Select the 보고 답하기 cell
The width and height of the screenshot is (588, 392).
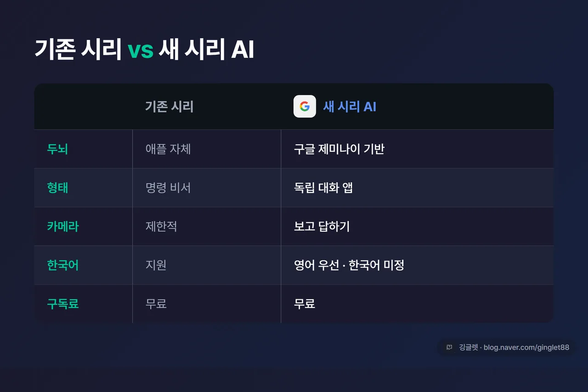322,226
